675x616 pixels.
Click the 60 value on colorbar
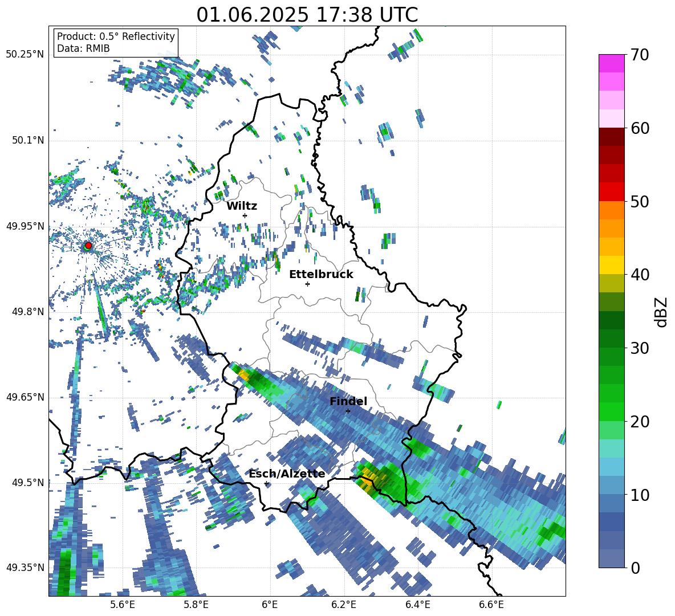pos(640,128)
